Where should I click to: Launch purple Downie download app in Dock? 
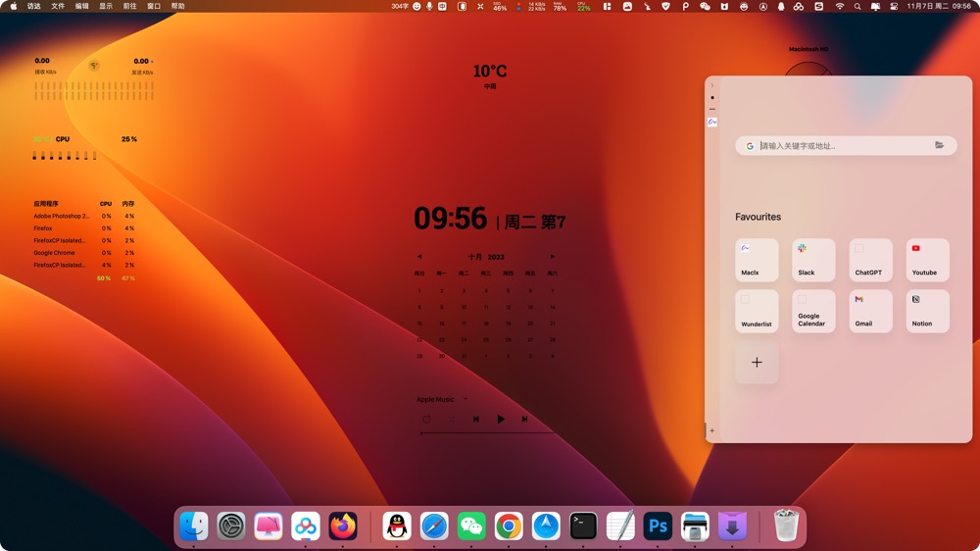(x=732, y=526)
